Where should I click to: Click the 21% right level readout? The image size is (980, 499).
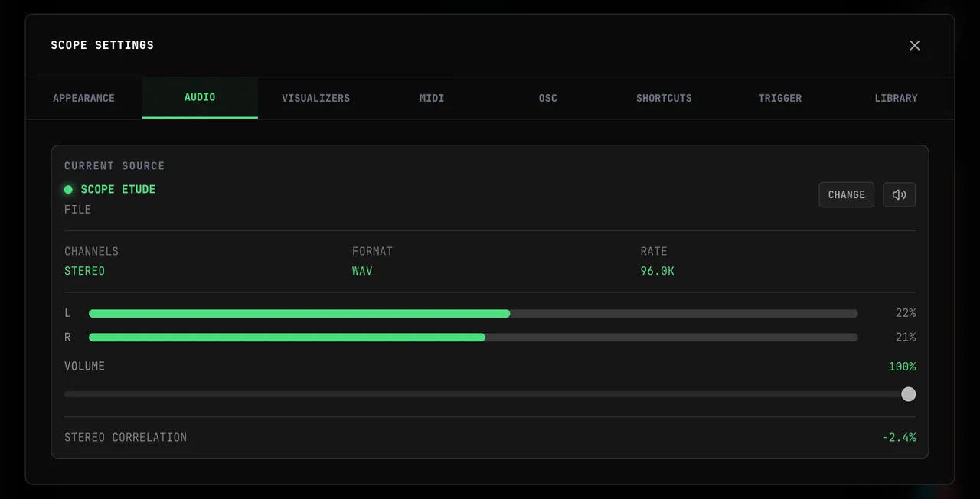906,337
